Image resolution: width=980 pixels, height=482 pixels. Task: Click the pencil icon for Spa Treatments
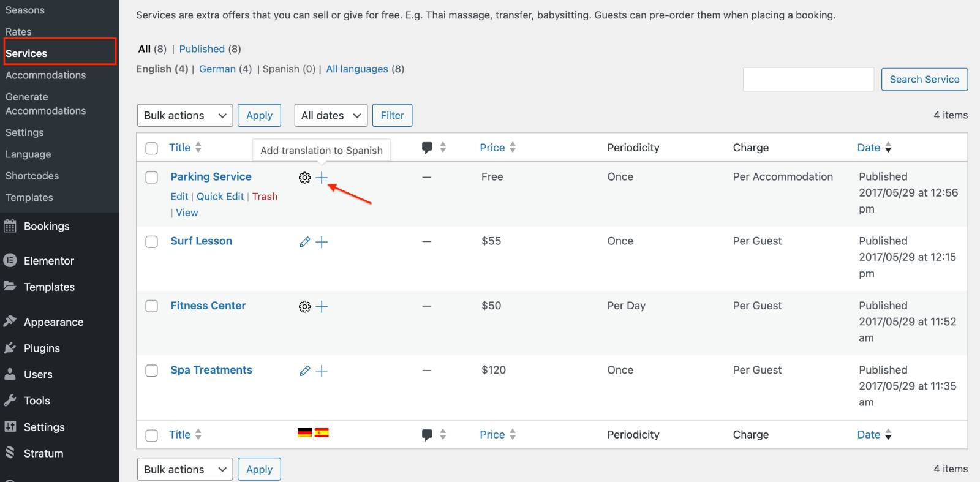click(304, 371)
